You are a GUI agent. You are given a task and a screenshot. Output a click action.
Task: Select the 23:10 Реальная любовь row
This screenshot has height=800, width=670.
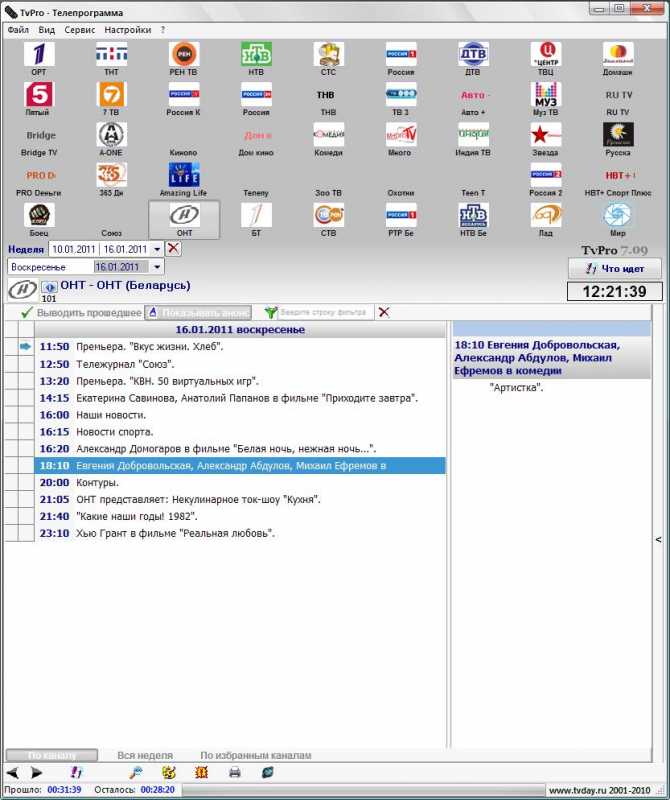click(x=240, y=533)
